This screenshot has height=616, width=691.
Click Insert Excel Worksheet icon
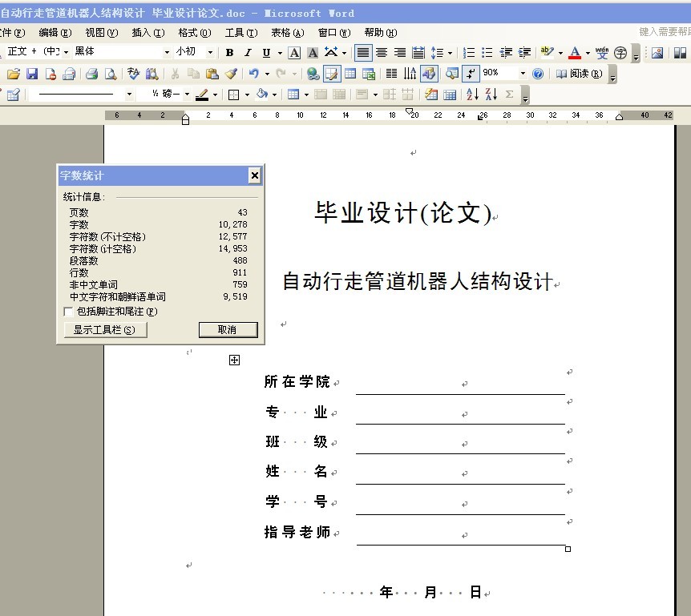pos(369,74)
